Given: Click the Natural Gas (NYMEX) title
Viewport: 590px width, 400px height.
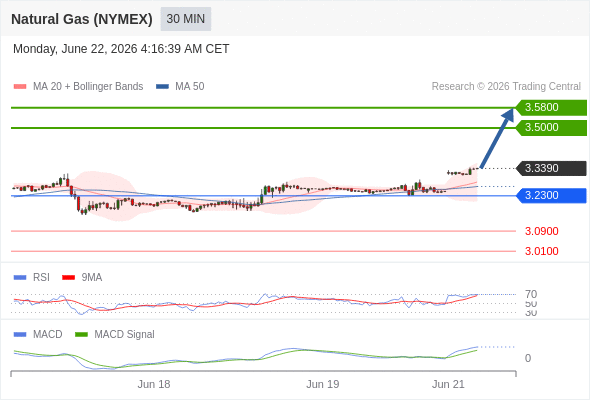Looking at the screenshot, I should click(x=82, y=19).
